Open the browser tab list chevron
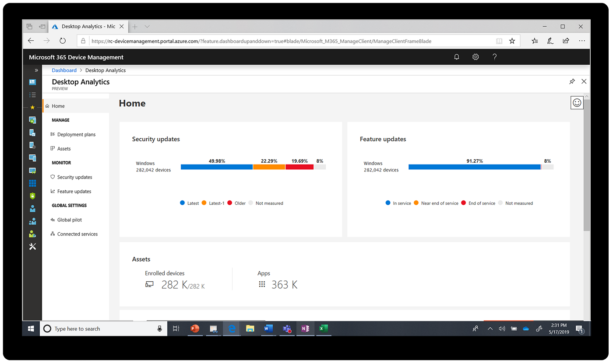The image size is (613, 364). click(x=147, y=26)
